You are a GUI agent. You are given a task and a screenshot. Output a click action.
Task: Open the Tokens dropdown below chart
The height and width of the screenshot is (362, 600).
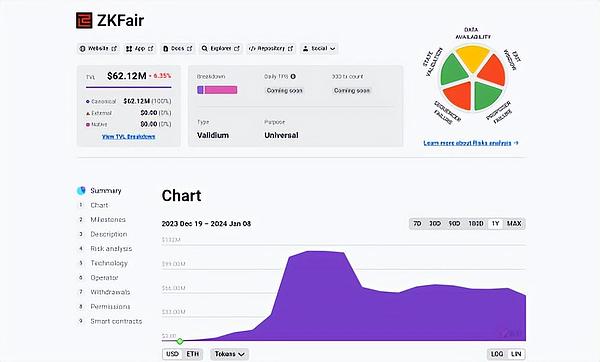click(x=230, y=354)
